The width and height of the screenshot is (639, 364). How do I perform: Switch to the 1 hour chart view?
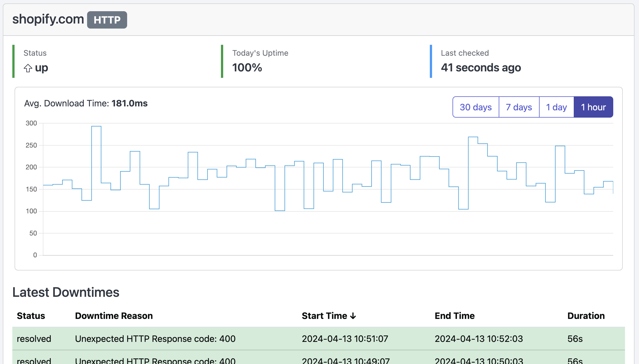[593, 107]
